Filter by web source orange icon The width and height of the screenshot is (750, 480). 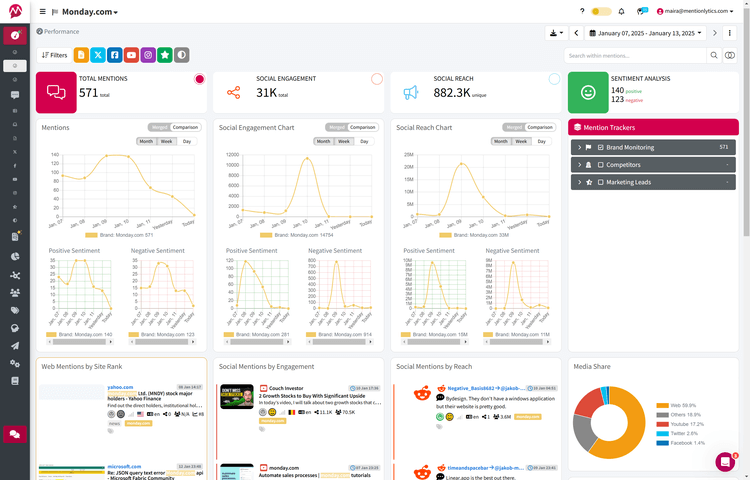(x=81, y=55)
